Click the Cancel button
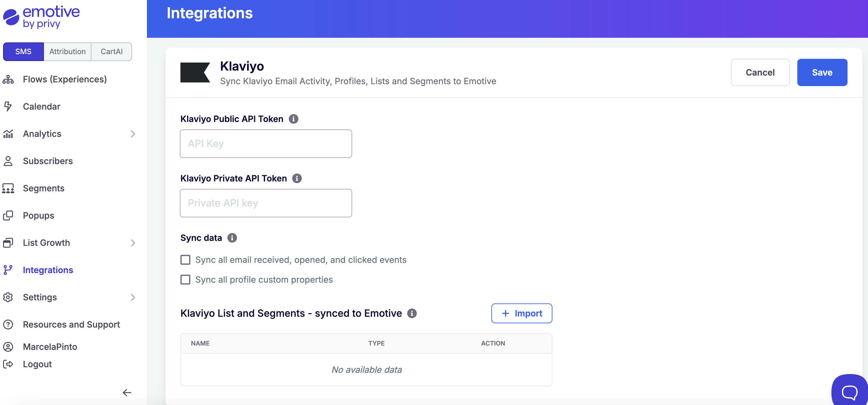Viewport: 868px width, 405px height. (760, 72)
